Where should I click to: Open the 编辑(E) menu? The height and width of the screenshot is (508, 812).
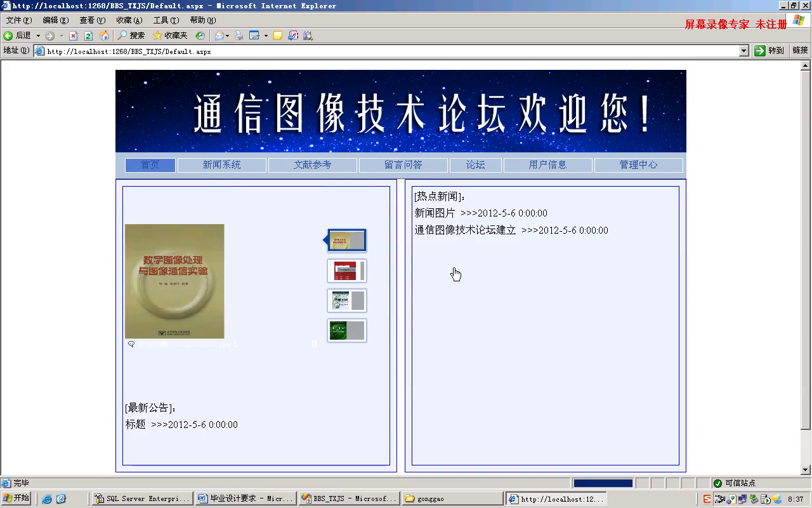pos(55,20)
